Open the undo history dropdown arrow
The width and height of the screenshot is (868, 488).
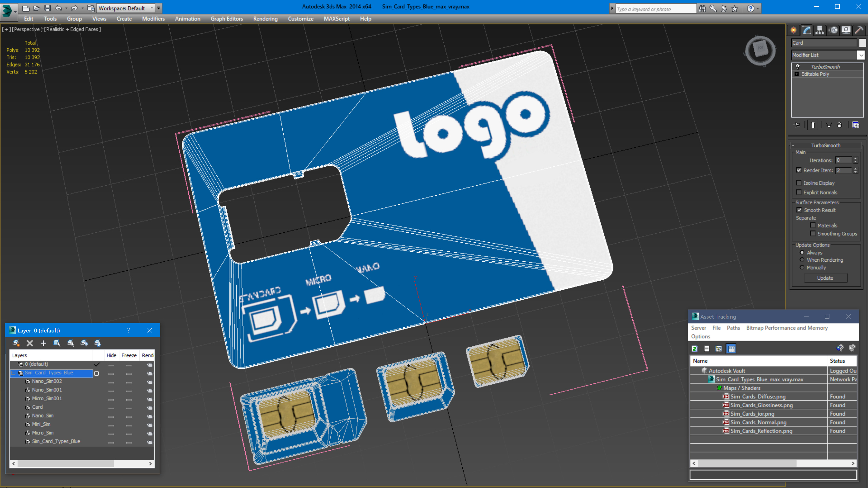[x=66, y=8]
